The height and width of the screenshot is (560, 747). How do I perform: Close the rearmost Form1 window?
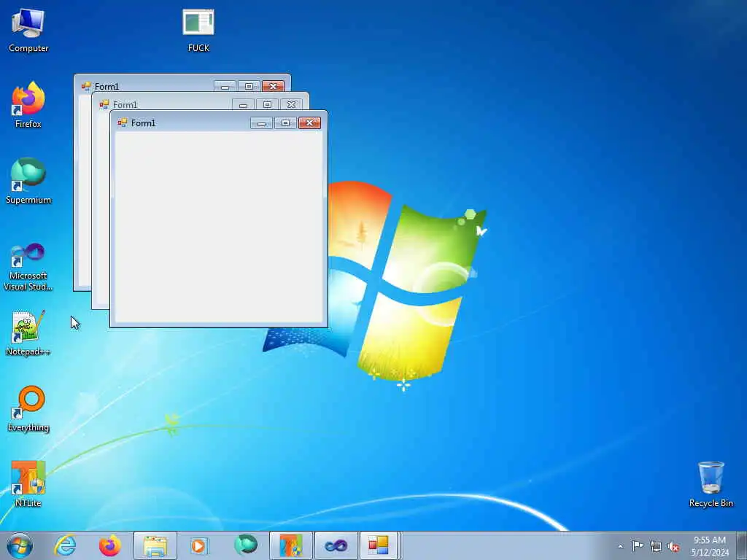pos(274,86)
